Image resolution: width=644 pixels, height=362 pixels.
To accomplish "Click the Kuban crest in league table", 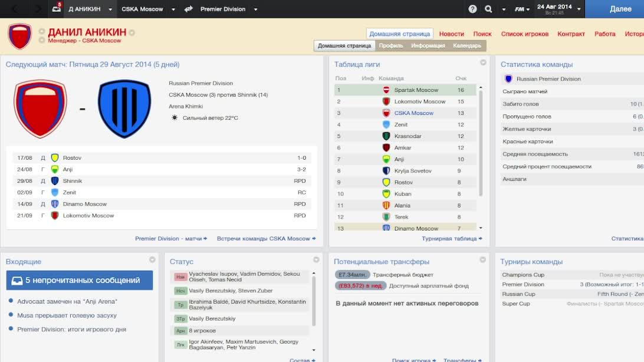I will [x=386, y=194].
